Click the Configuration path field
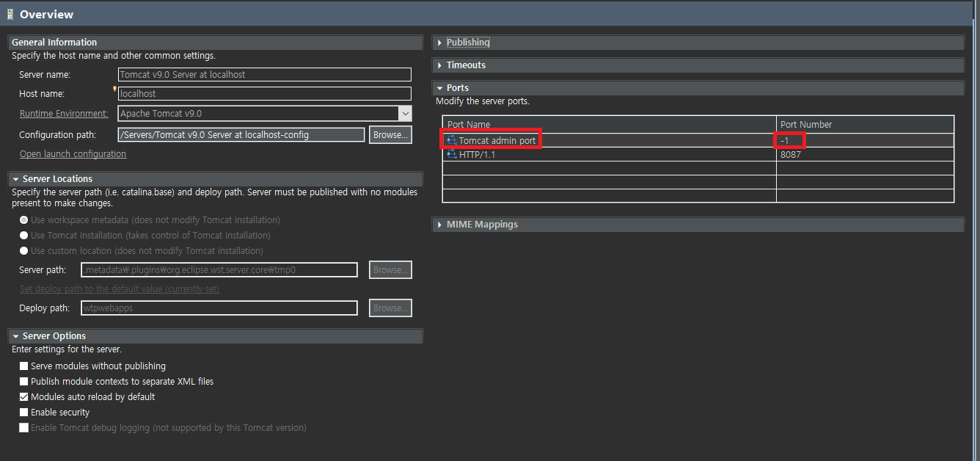Screen dimensions: 980x461 241,135
